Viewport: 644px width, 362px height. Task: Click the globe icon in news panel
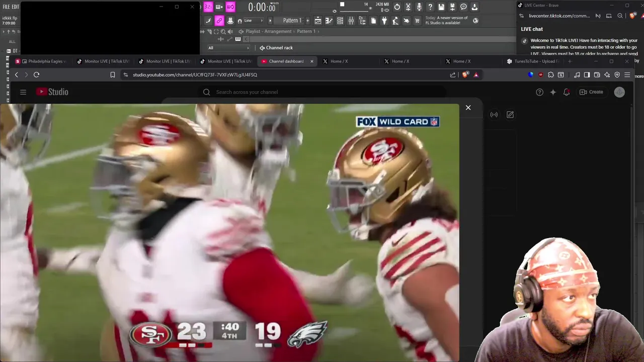(x=475, y=21)
